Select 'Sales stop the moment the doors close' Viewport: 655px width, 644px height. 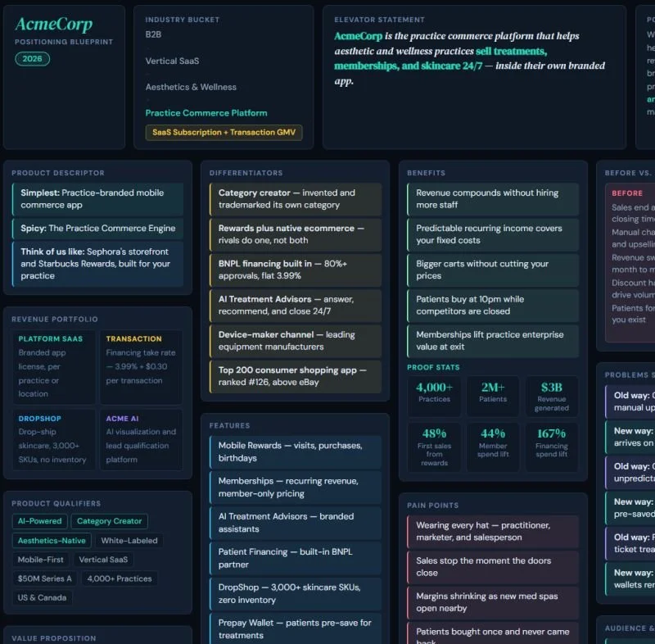click(x=493, y=567)
